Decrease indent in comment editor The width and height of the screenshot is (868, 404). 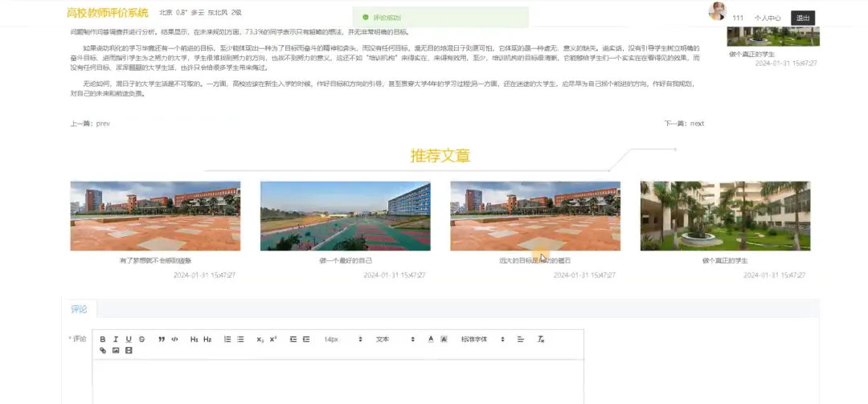(293, 339)
